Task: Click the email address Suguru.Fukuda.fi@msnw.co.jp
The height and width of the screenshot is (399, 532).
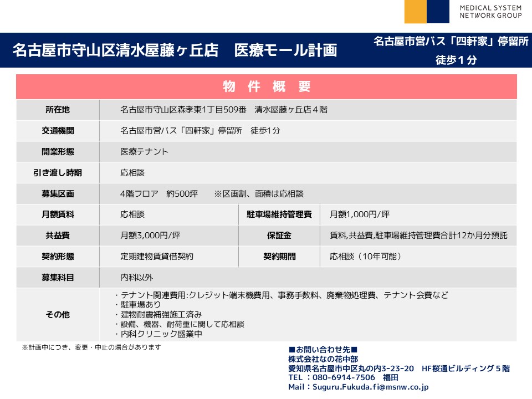Action: pyautogui.click(x=359, y=387)
